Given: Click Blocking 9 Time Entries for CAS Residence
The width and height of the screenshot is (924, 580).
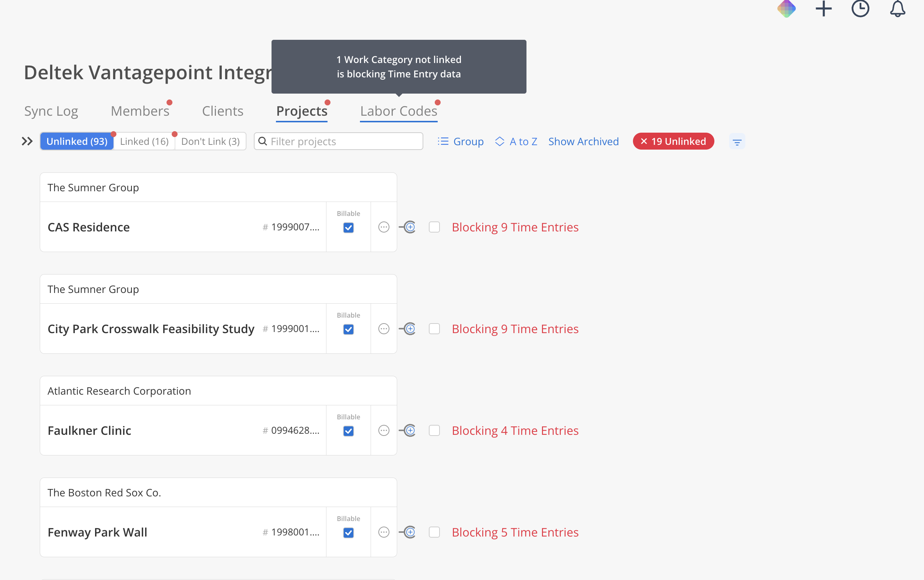Looking at the screenshot, I should coord(515,227).
